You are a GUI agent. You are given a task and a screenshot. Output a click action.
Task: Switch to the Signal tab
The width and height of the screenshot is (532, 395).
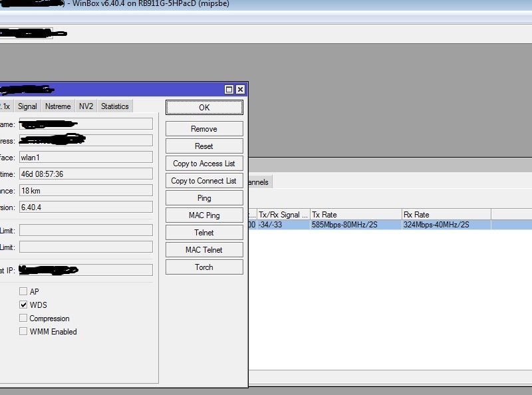pos(27,106)
